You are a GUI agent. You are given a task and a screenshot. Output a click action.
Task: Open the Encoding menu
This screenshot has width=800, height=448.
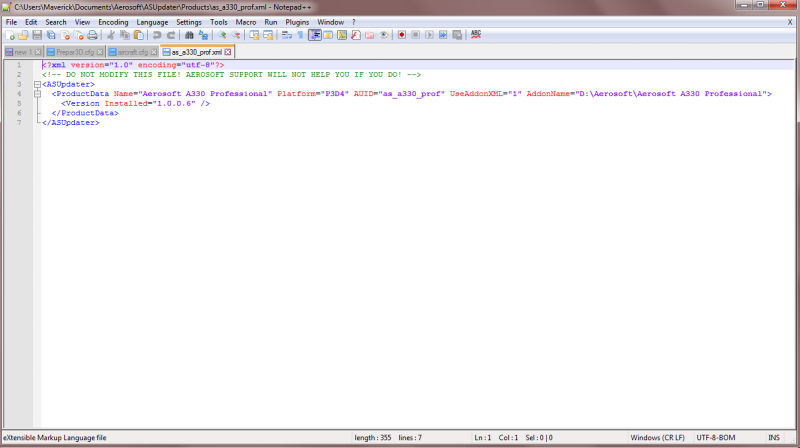click(113, 22)
